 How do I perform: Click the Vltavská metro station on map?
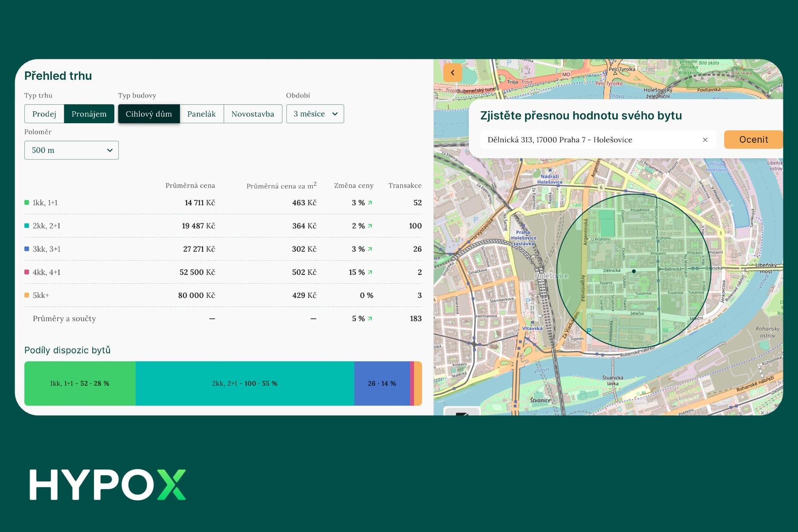(x=532, y=329)
